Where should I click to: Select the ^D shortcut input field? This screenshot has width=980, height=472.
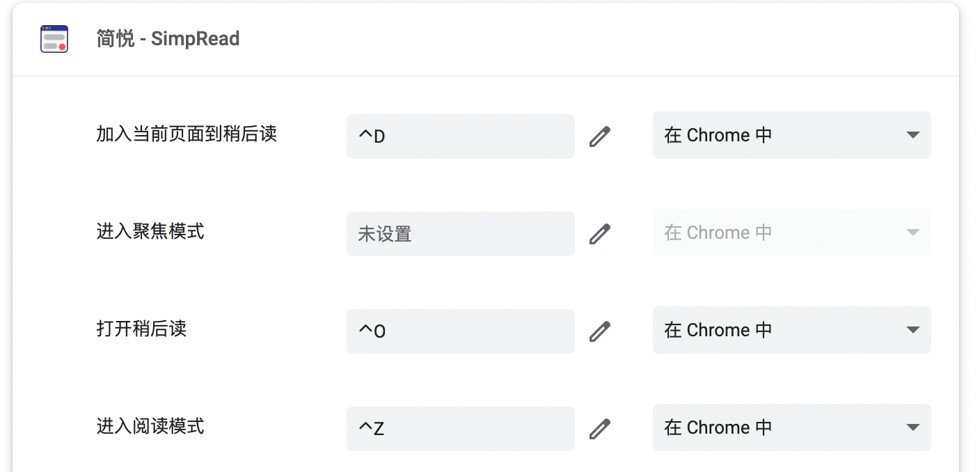(460, 136)
